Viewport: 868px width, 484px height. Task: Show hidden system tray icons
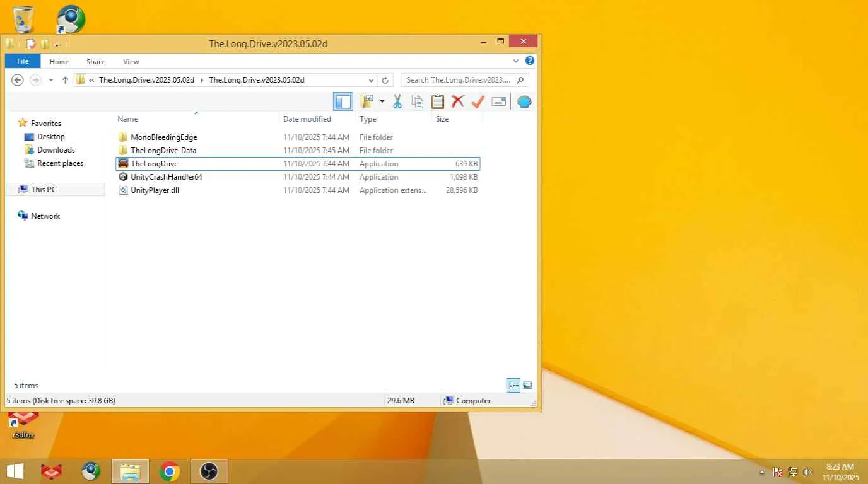[x=763, y=471]
